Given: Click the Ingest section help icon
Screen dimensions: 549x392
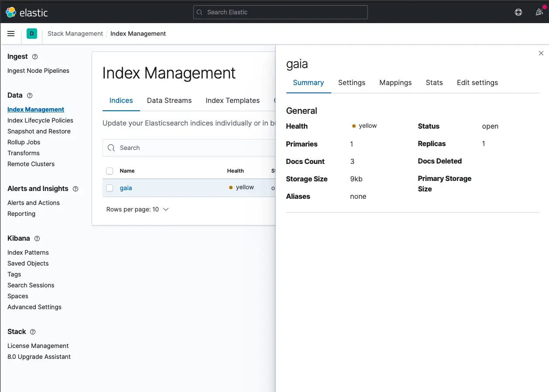Looking at the screenshot, I should coord(35,57).
